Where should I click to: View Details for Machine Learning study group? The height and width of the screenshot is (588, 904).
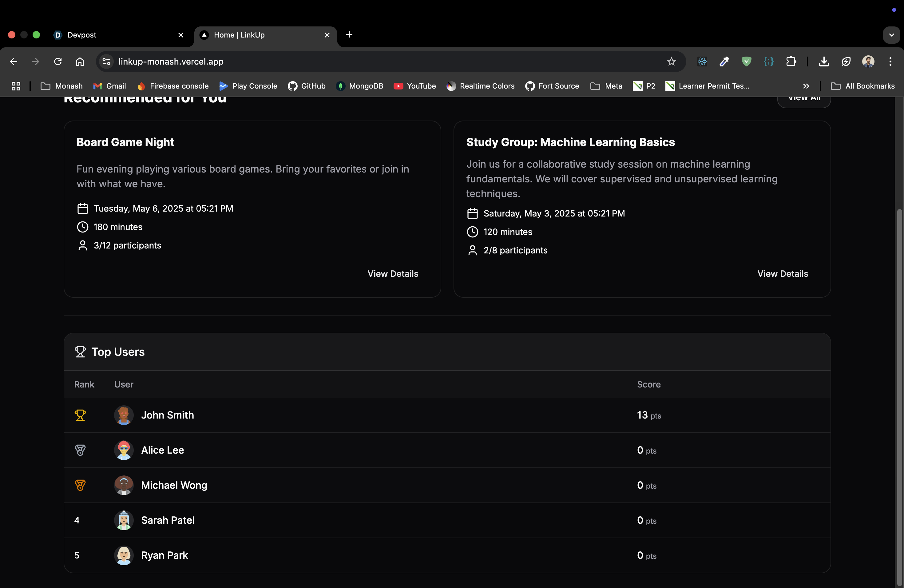coord(783,273)
